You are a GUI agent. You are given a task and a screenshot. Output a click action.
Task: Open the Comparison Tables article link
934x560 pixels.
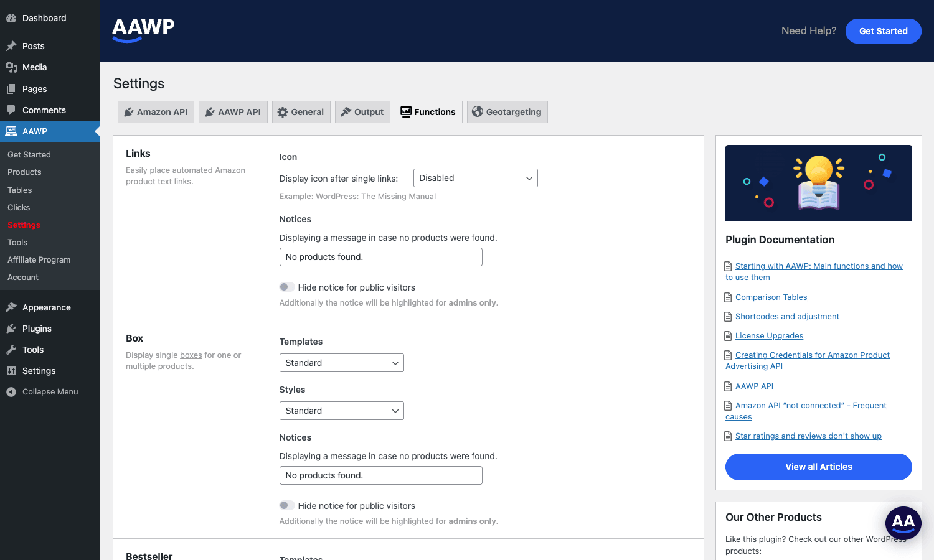771,297
